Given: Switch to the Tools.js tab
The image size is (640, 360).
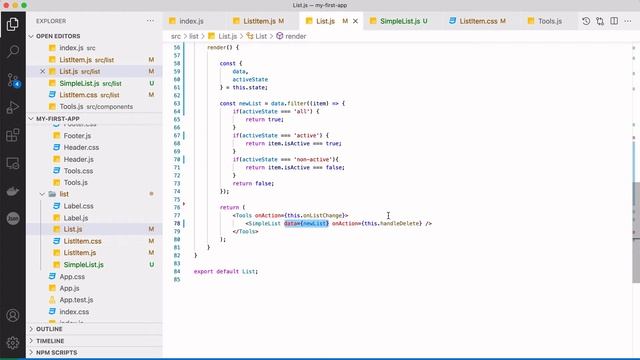Looking at the screenshot, I should coord(549,21).
